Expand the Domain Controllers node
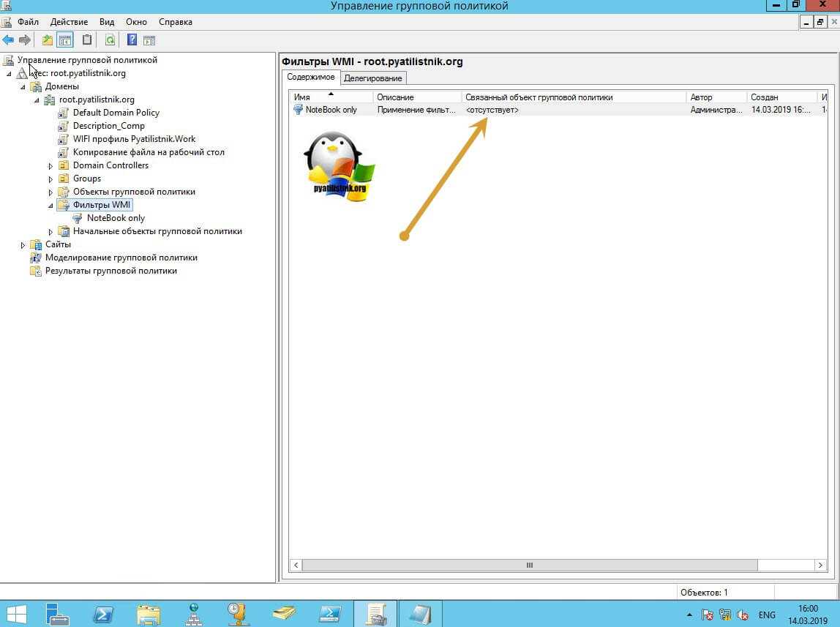 coord(50,166)
